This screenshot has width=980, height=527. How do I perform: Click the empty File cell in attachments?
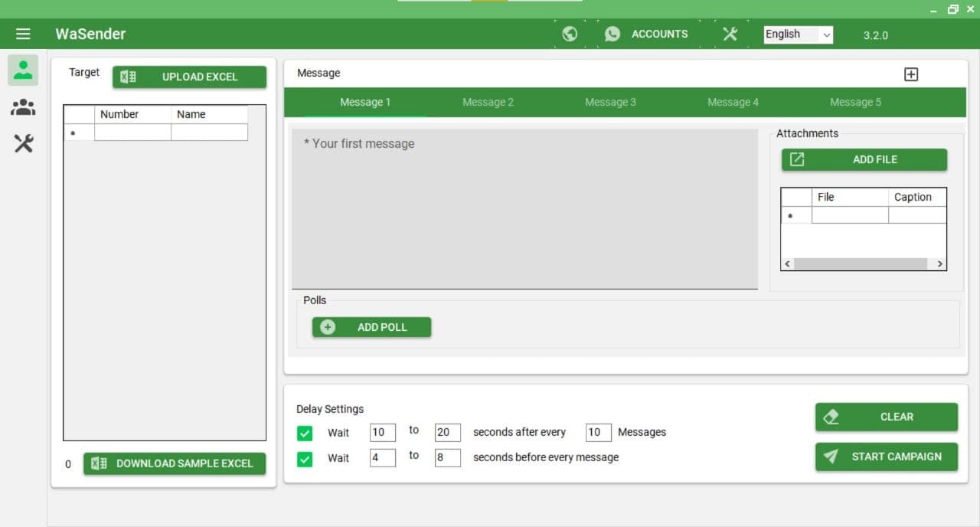pos(850,215)
